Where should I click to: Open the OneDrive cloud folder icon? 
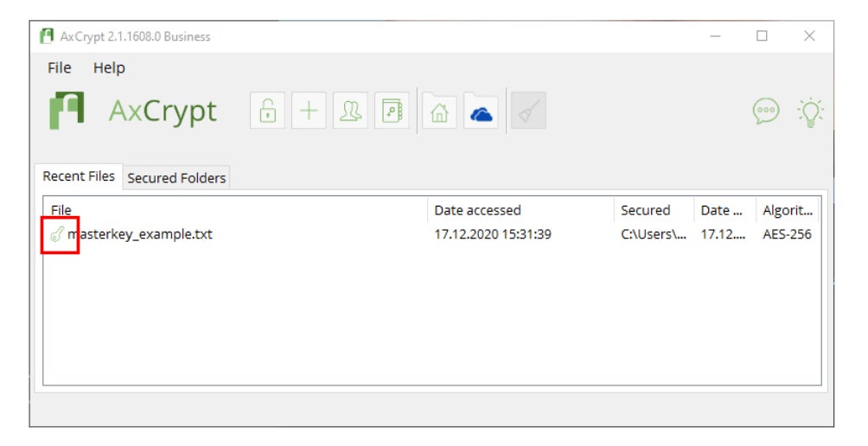coord(481,111)
